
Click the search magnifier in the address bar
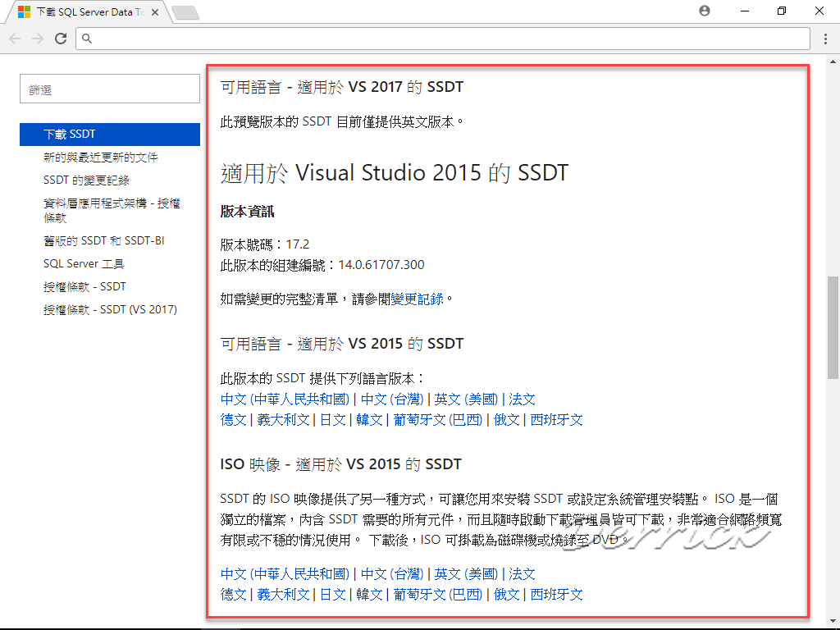(85, 38)
